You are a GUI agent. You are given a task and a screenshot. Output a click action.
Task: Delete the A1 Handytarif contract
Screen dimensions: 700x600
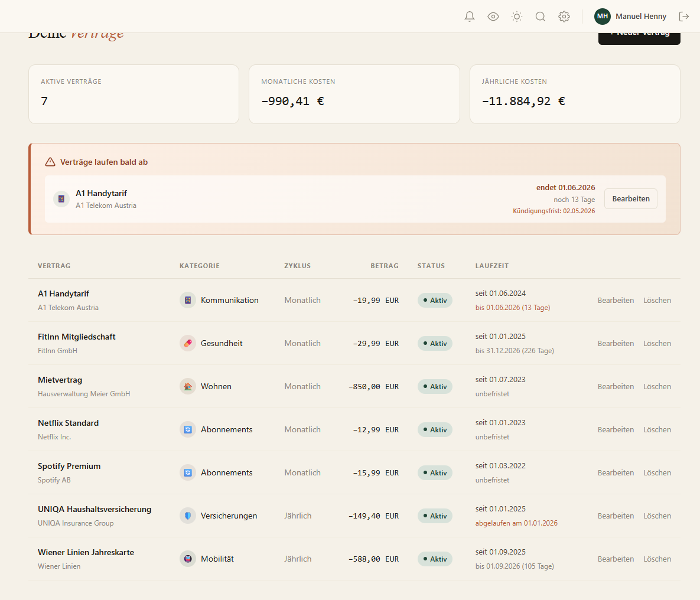point(657,301)
